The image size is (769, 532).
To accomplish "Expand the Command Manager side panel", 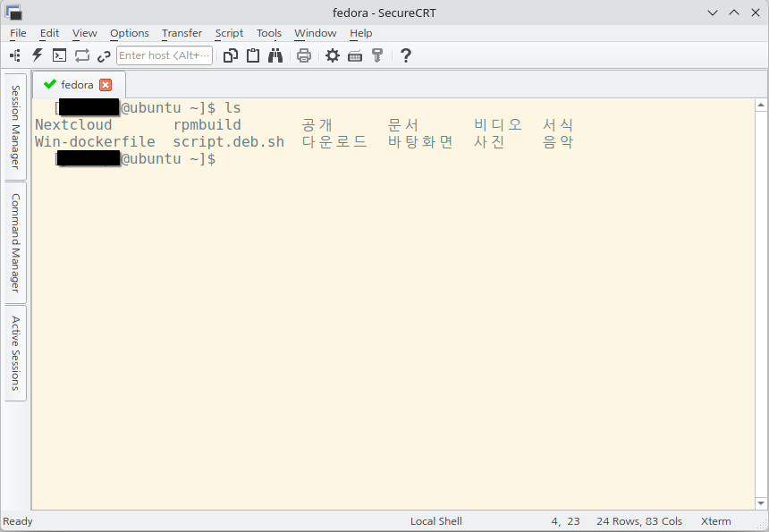I will 15,243.
